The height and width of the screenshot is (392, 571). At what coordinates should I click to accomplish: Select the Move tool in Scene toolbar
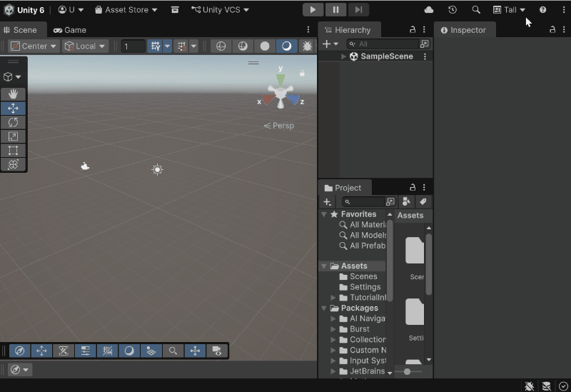tap(13, 109)
